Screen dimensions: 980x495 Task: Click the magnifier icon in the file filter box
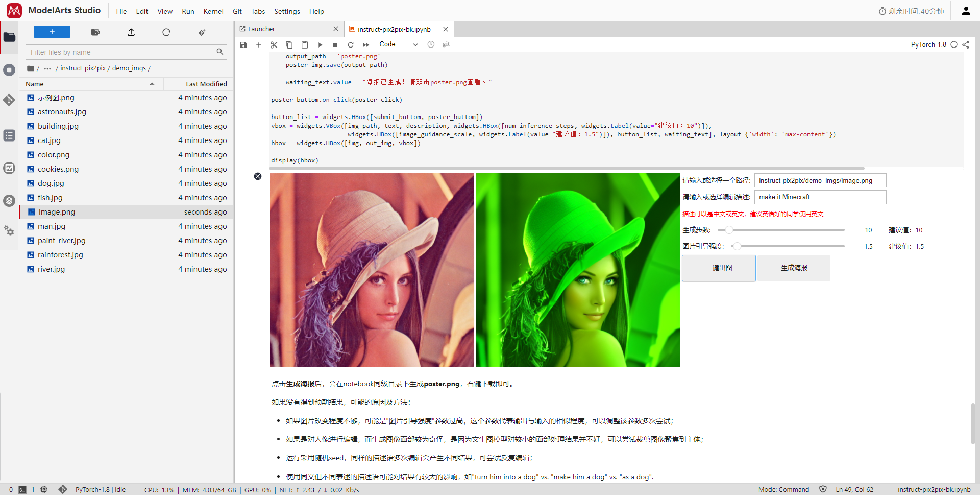(x=220, y=52)
